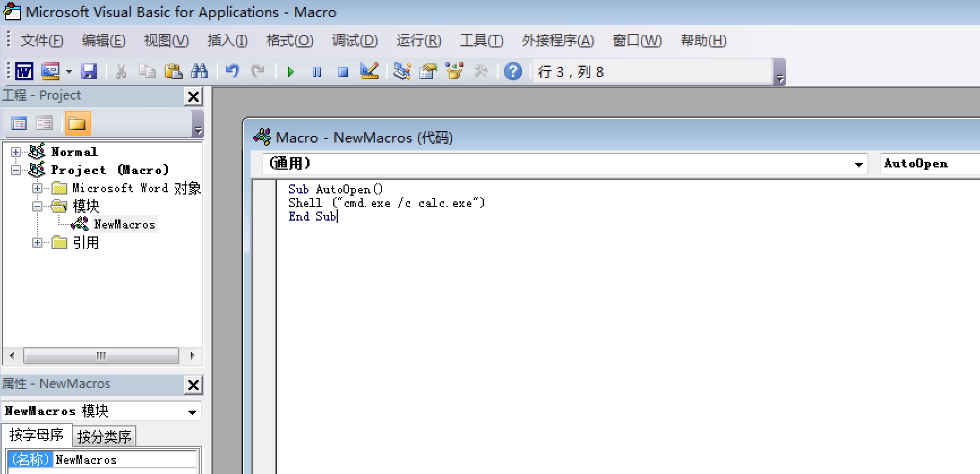Open the 编辑(E) menu
980x474 pixels.
point(104,41)
